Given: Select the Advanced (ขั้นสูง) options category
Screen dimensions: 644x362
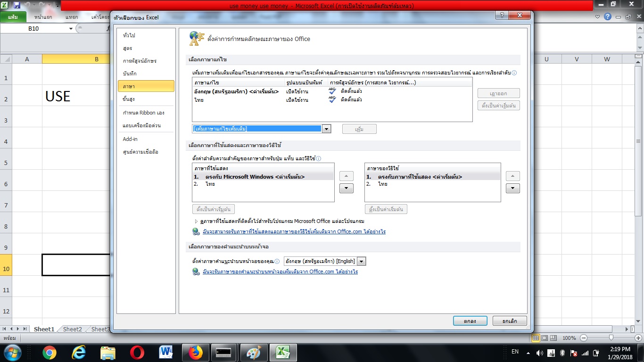Looking at the screenshot, I should (x=146, y=99).
